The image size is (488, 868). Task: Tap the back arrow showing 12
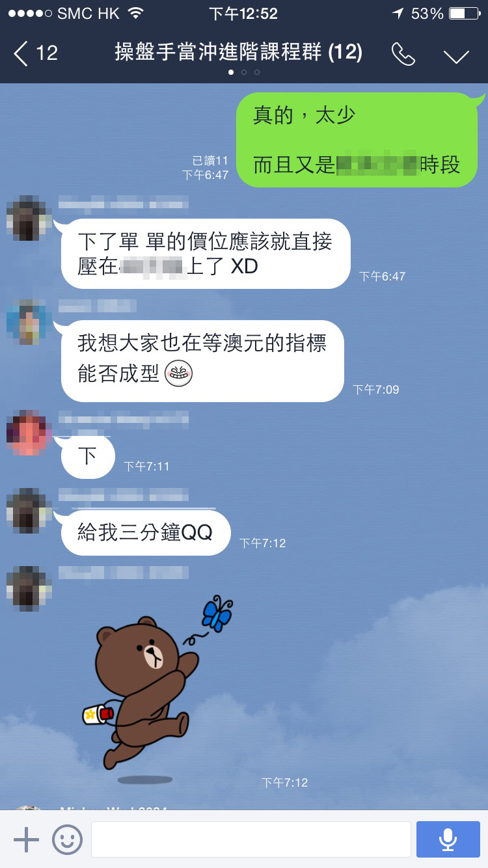(x=36, y=53)
